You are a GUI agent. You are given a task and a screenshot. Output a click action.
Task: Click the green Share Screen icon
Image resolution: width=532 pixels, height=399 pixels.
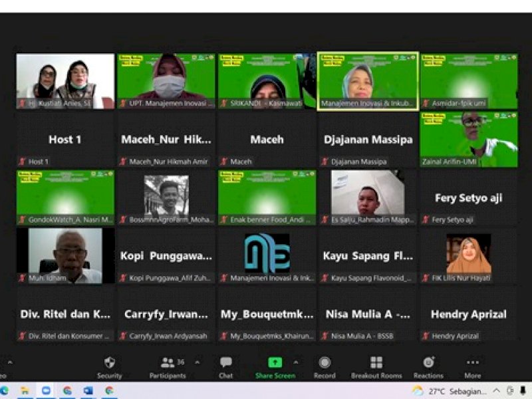point(275,362)
